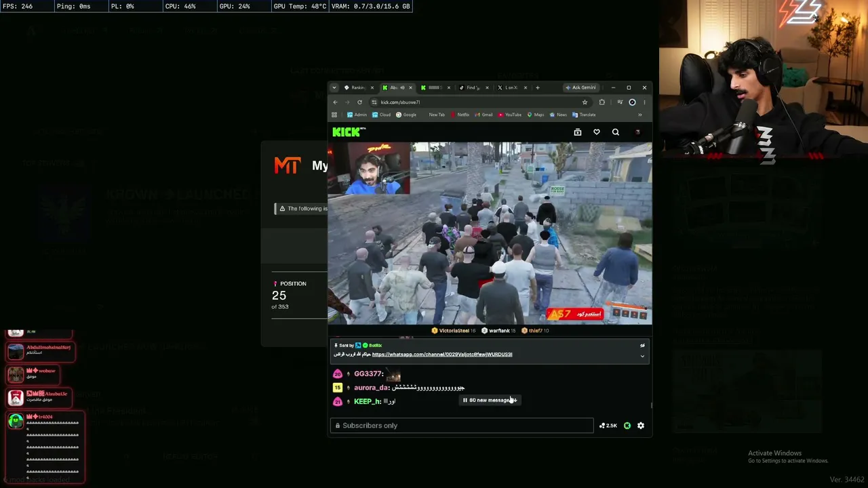Close the Ranking tab
The height and width of the screenshot is (488, 868).
coord(372,87)
